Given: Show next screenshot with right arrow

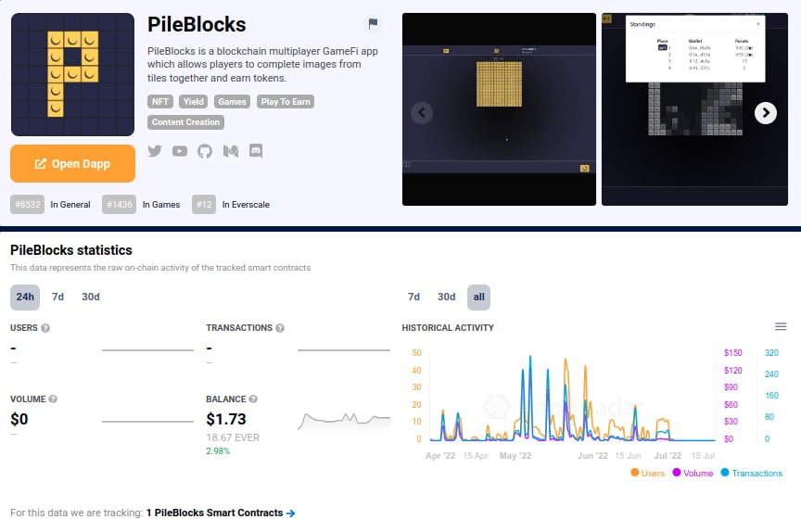Looking at the screenshot, I should pos(765,113).
